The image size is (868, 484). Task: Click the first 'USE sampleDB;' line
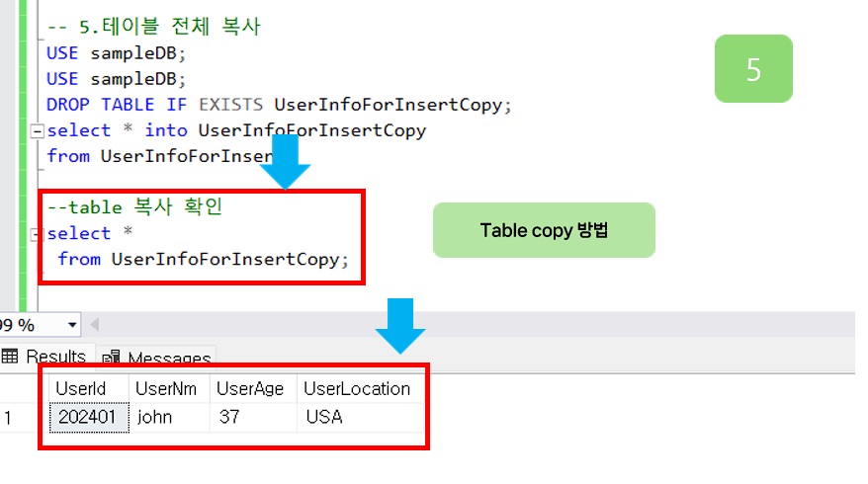click(x=117, y=53)
